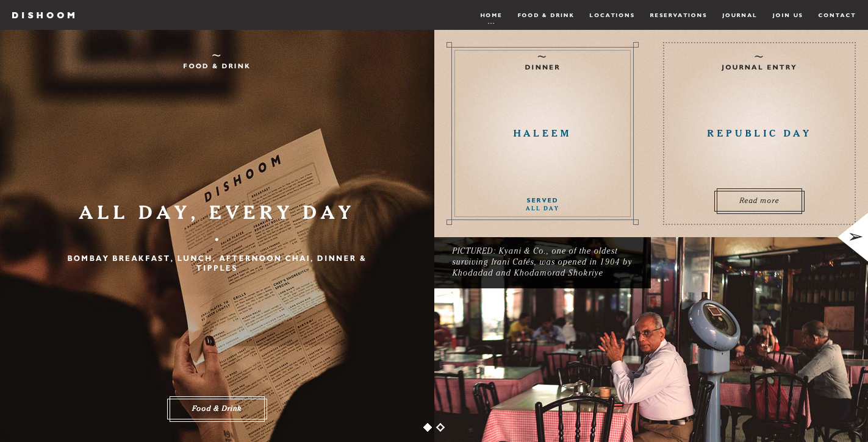Go to Locations in the navigation bar

coord(612,15)
